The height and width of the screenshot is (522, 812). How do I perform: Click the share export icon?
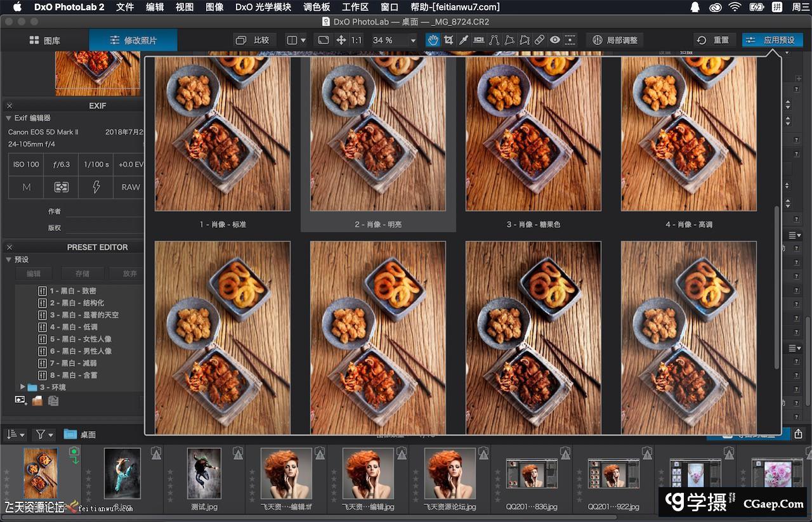799,434
